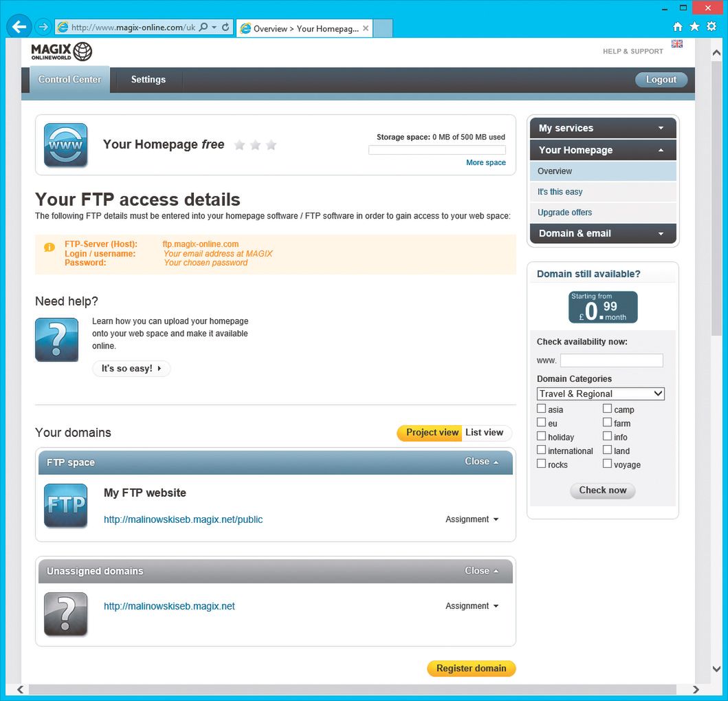Tick the holiday domain checkbox
This screenshot has height=701, width=728.
(541, 436)
